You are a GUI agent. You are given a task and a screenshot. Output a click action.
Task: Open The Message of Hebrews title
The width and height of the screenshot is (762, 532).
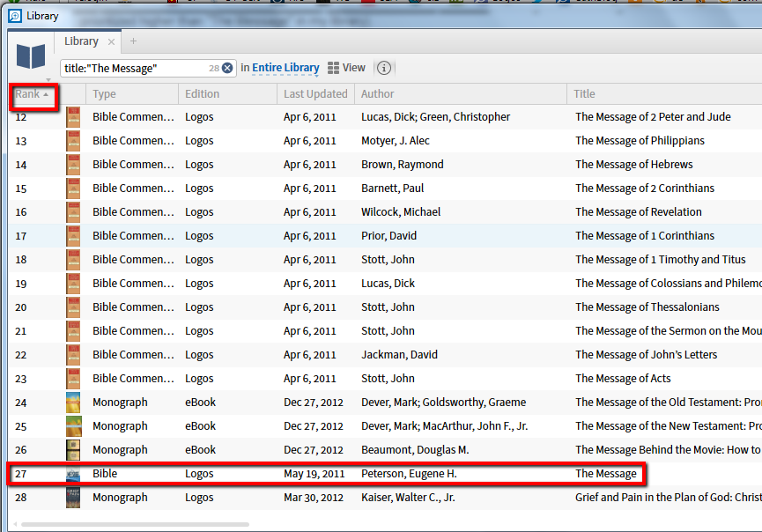633,165
